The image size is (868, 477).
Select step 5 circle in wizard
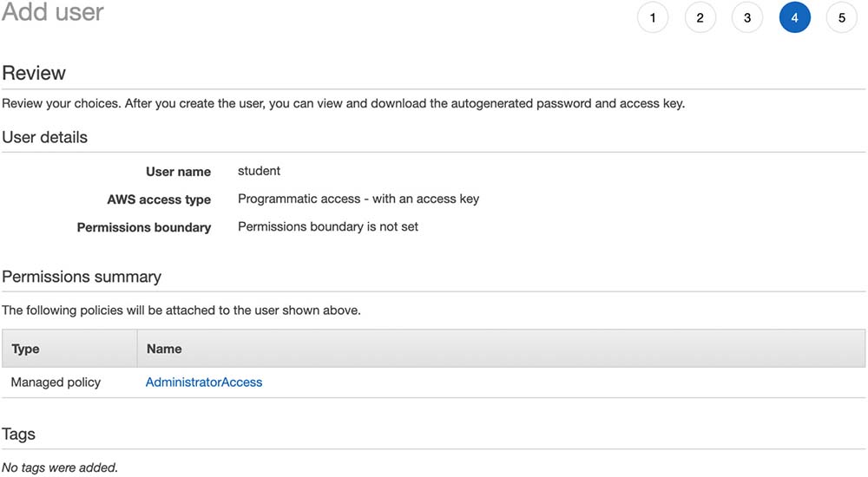click(841, 17)
